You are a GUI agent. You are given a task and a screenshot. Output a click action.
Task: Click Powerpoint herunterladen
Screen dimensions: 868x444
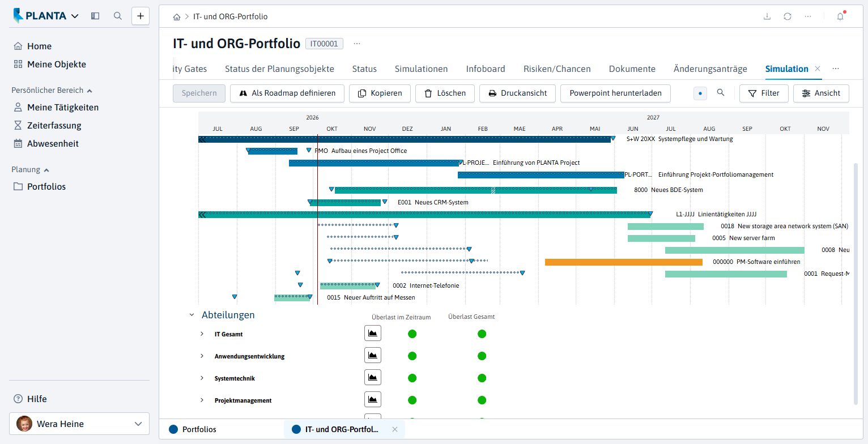pyautogui.click(x=615, y=93)
